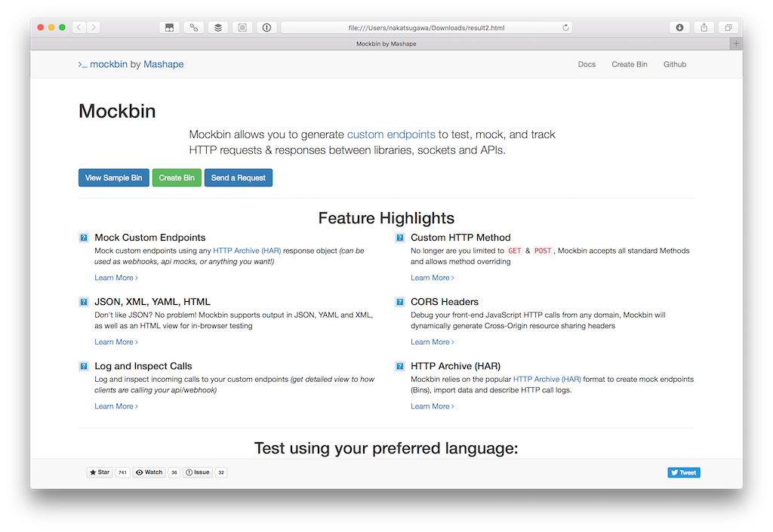Open Docs in the navigation bar
This screenshot has width=773, height=532.
click(587, 65)
